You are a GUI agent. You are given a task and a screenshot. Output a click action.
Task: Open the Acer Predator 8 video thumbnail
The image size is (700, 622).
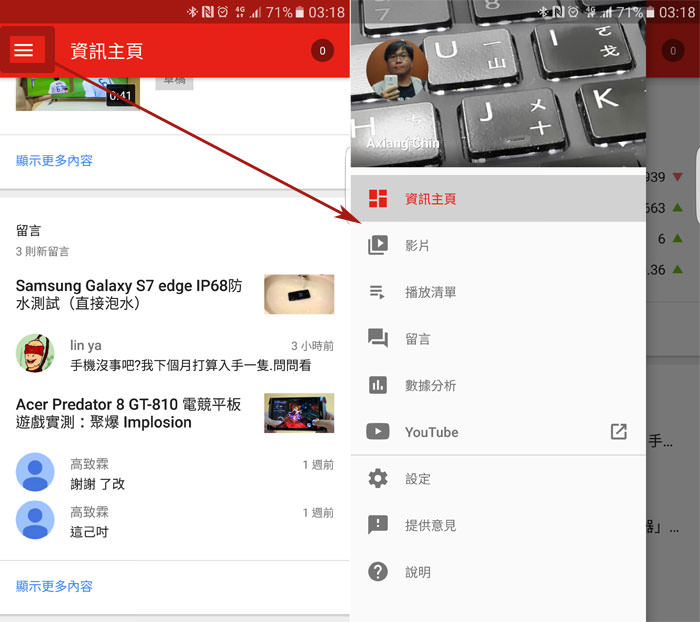click(x=299, y=413)
